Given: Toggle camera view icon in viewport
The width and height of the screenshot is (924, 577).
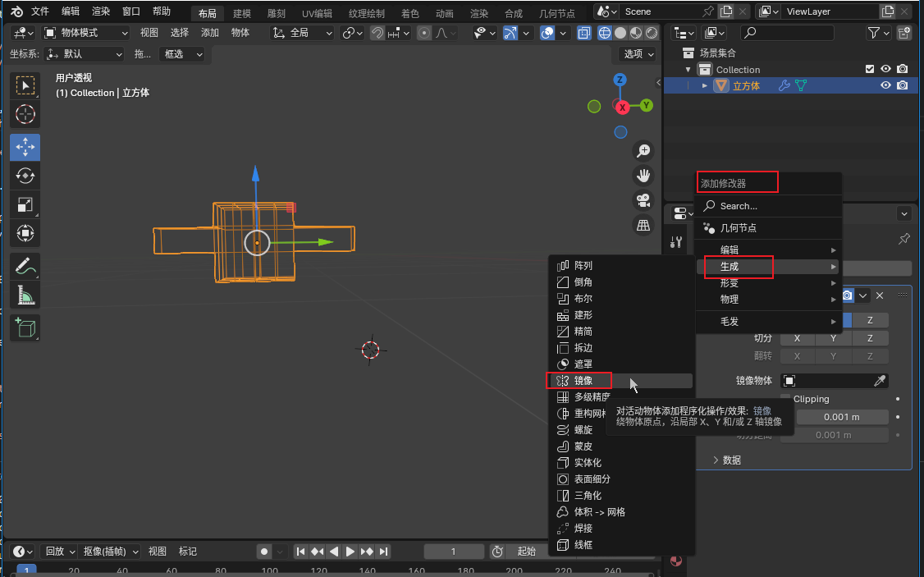Looking at the screenshot, I should click(x=643, y=200).
